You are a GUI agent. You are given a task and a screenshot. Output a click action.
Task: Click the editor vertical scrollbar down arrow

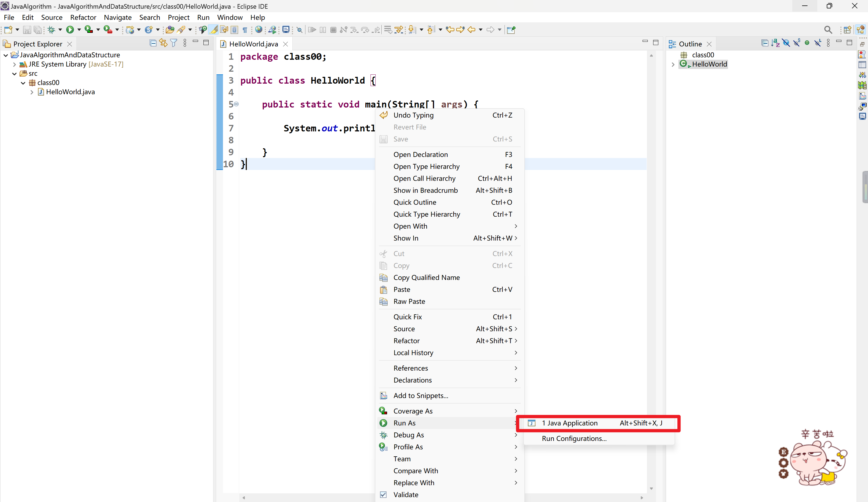point(651,488)
